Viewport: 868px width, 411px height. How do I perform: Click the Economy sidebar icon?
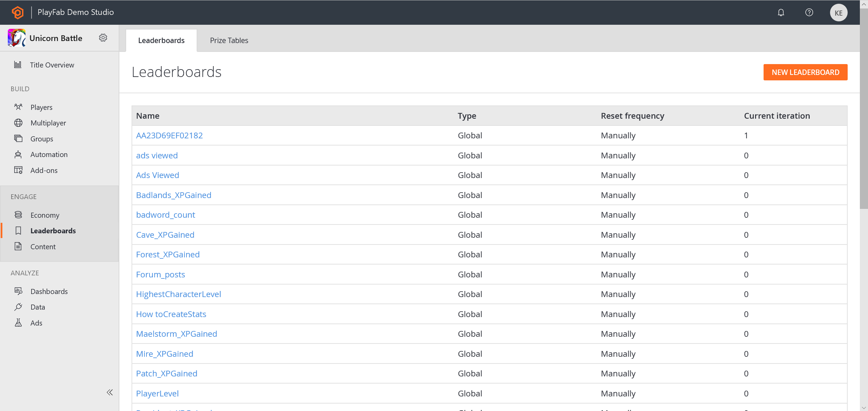(x=18, y=215)
